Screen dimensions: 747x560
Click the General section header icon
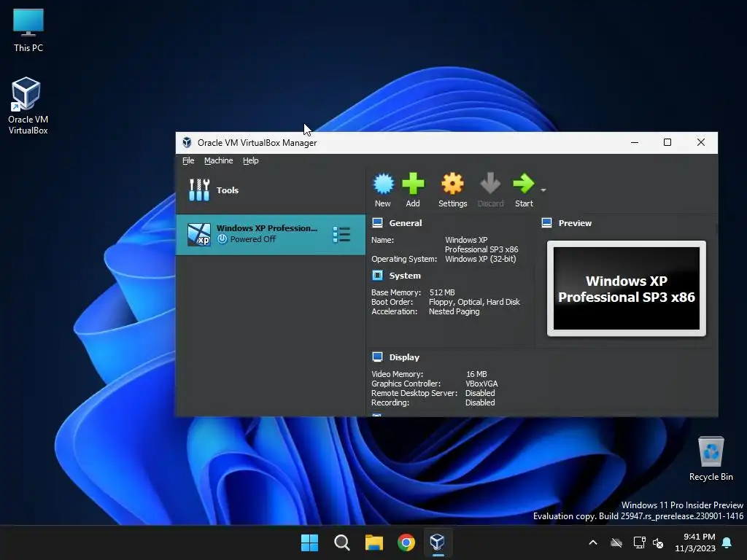click(x=377, y=223)
